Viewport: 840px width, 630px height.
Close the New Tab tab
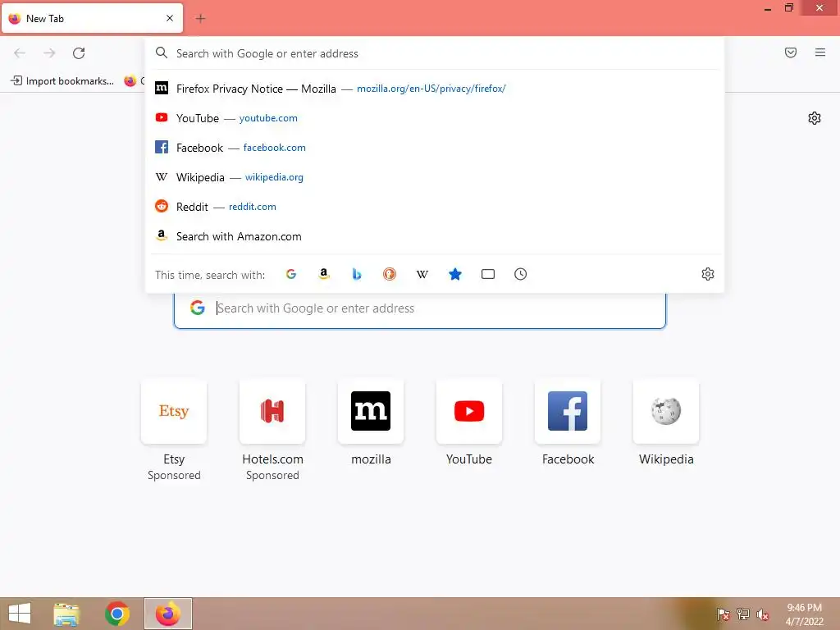170,18
